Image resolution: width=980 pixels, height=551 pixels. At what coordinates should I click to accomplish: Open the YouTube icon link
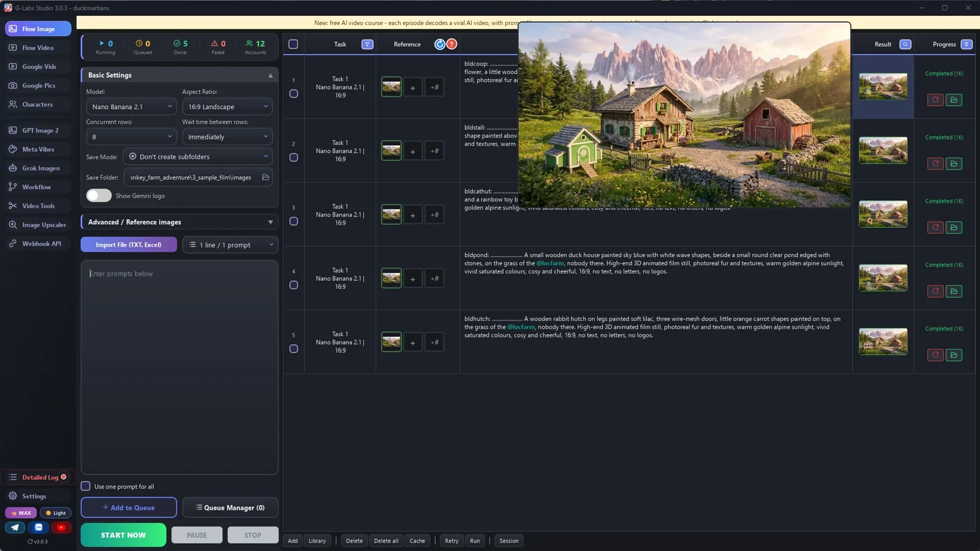(x=61, y=527)
